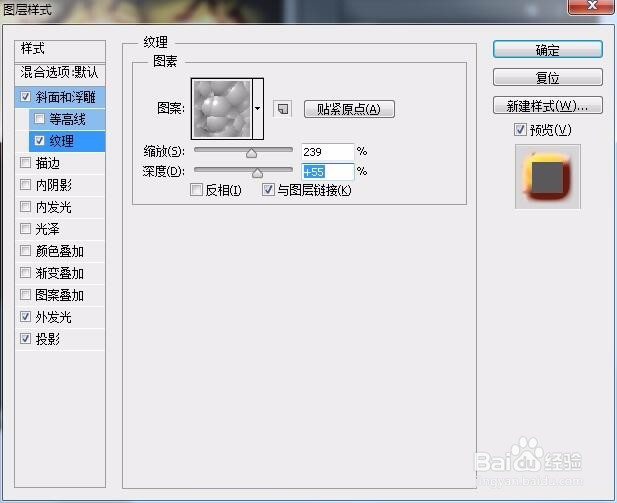Uncheck the 斜面和浮雕 checkbox
This screenshot has height=503, width=617.
coord(25,96)
